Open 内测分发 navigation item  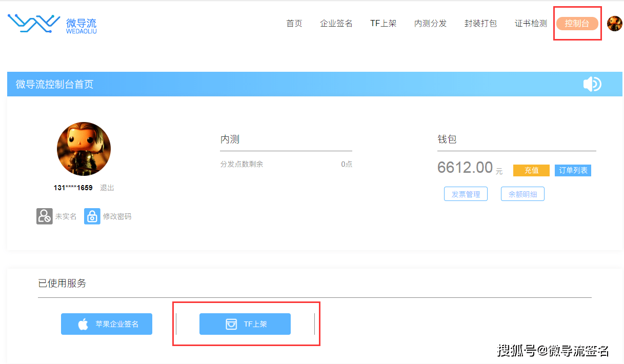pos(431,24)
